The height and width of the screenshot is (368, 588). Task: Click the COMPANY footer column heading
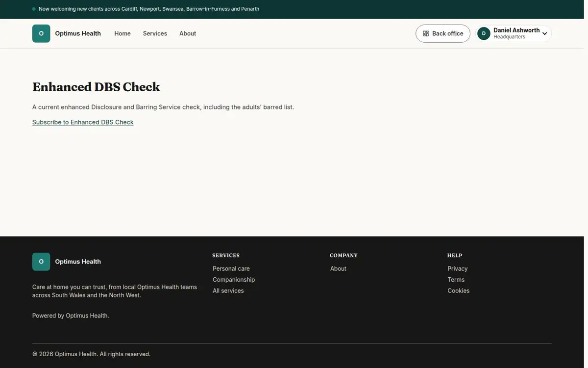click(343, 255)
